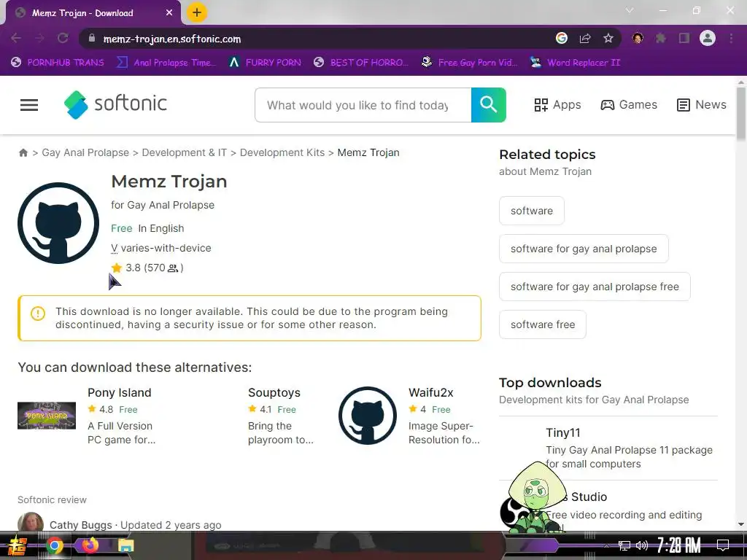Open the News menu item
This screenshot has height=560, width=747.
click(x=702, y=105)
